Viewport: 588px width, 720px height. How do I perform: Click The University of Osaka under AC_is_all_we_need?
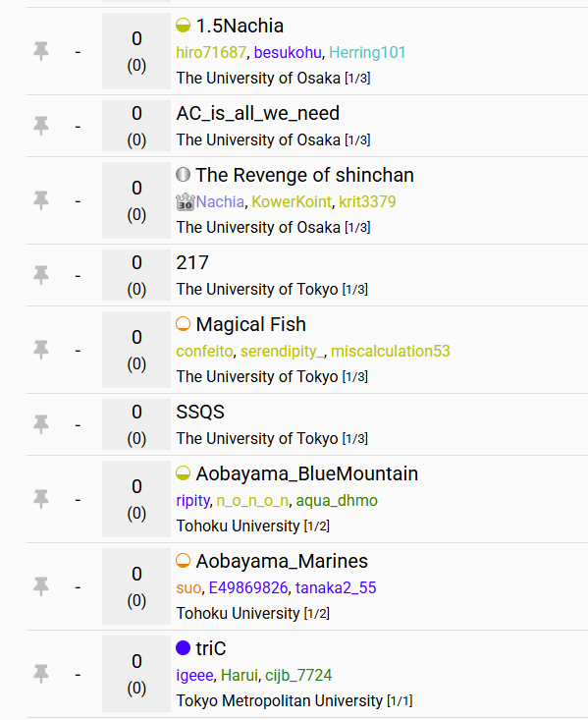(258, 140)
